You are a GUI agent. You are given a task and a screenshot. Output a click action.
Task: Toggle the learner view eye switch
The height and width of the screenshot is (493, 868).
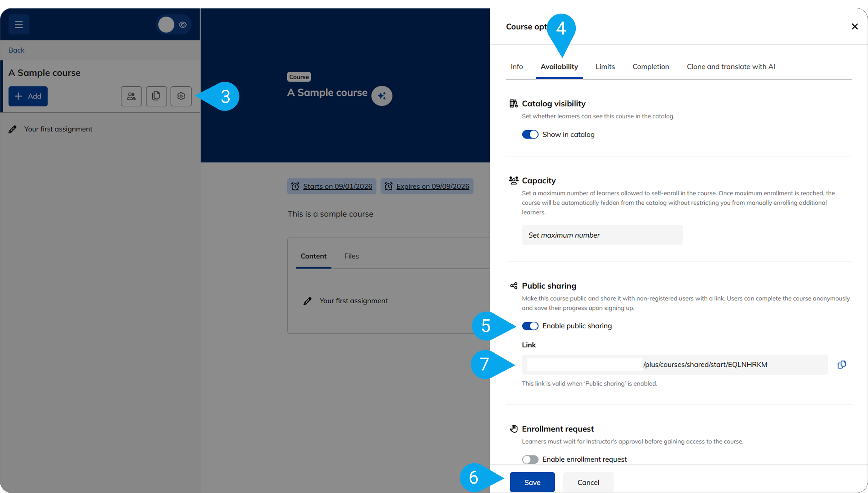coord(174,25)
